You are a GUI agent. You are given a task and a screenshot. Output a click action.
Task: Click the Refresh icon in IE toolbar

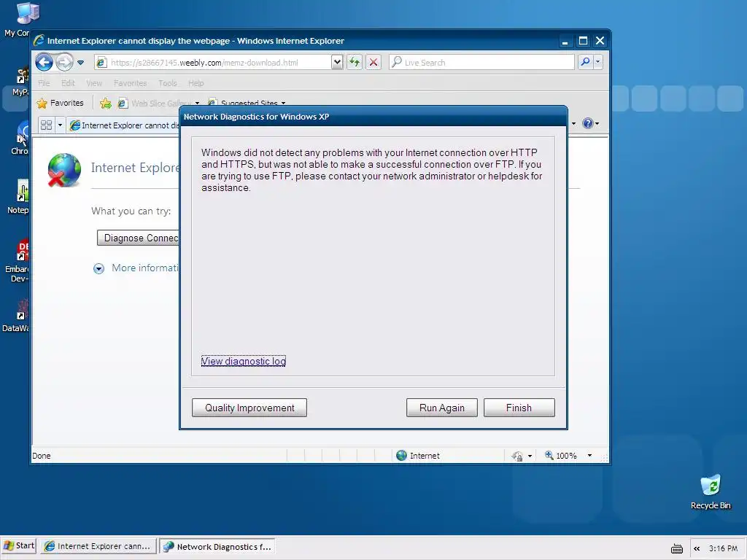[x=355, y=62]
